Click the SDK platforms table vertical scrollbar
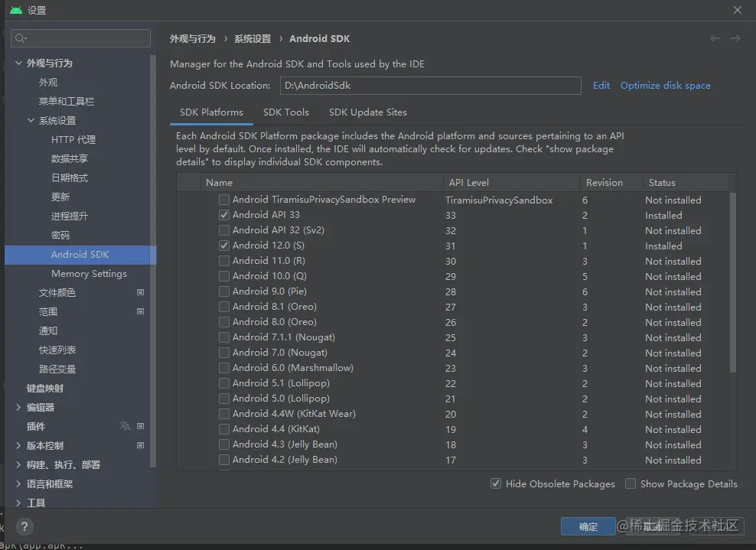 [x=733, y=282]
